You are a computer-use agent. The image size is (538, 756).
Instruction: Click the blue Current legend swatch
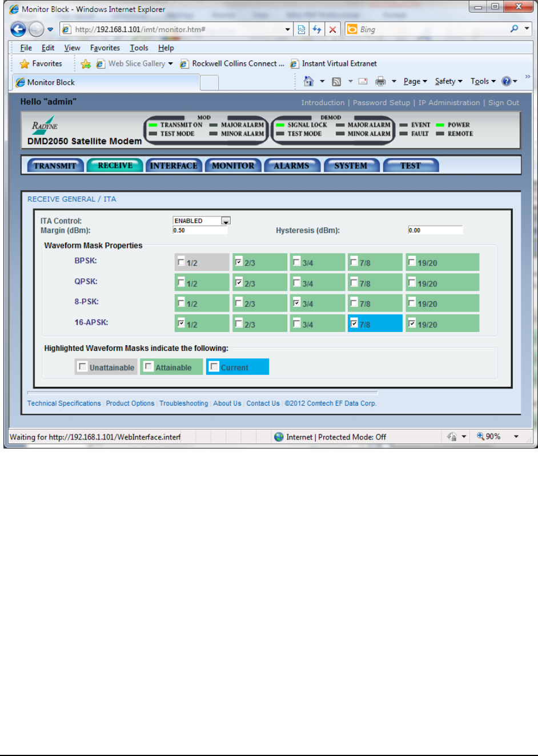tap(237, 367)
